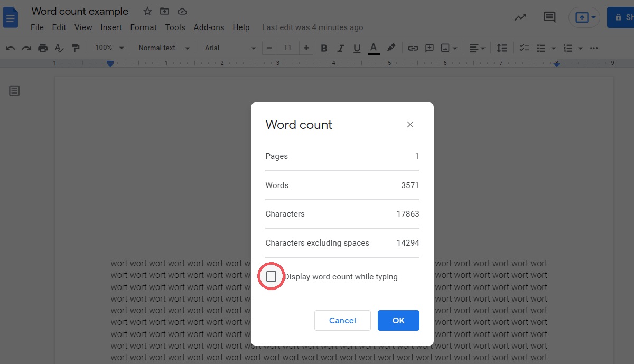
Task: Show document outline icon in left margin
Action: 14,91
